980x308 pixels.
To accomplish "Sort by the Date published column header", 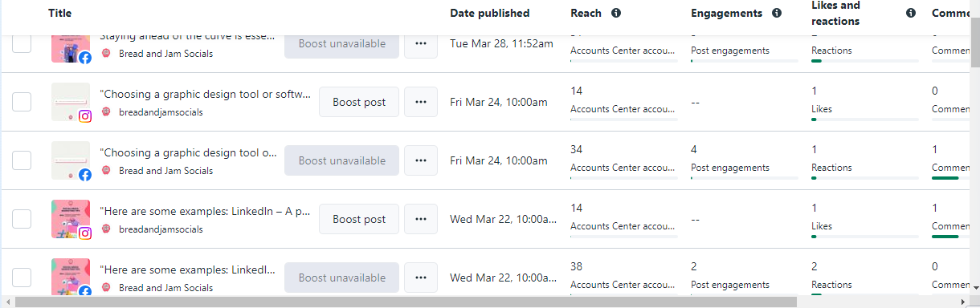I will pos(489,13).
